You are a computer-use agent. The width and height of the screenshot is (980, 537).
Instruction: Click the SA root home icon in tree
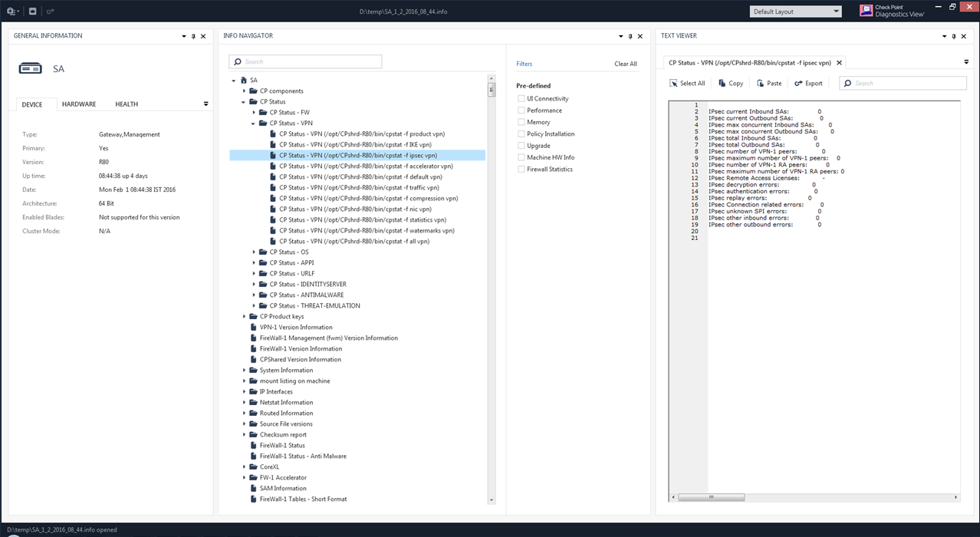pos(244,80)
